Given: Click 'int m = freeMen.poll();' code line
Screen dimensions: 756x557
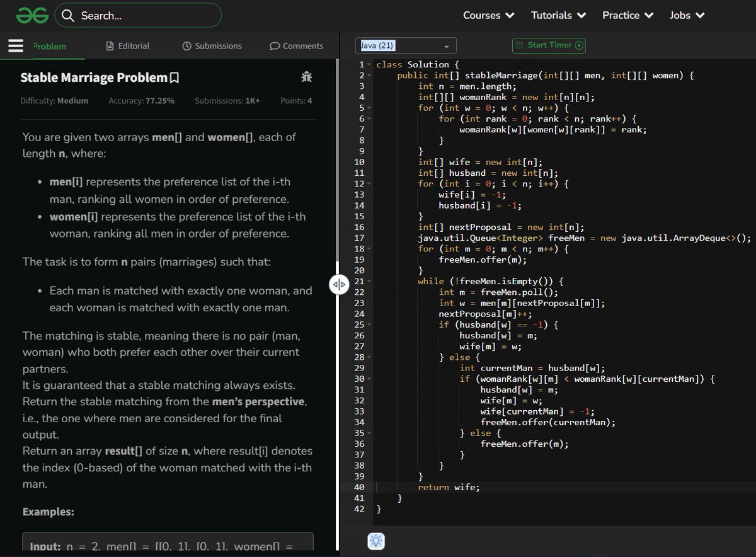Looking at the screenshot, I should (498, 292).
